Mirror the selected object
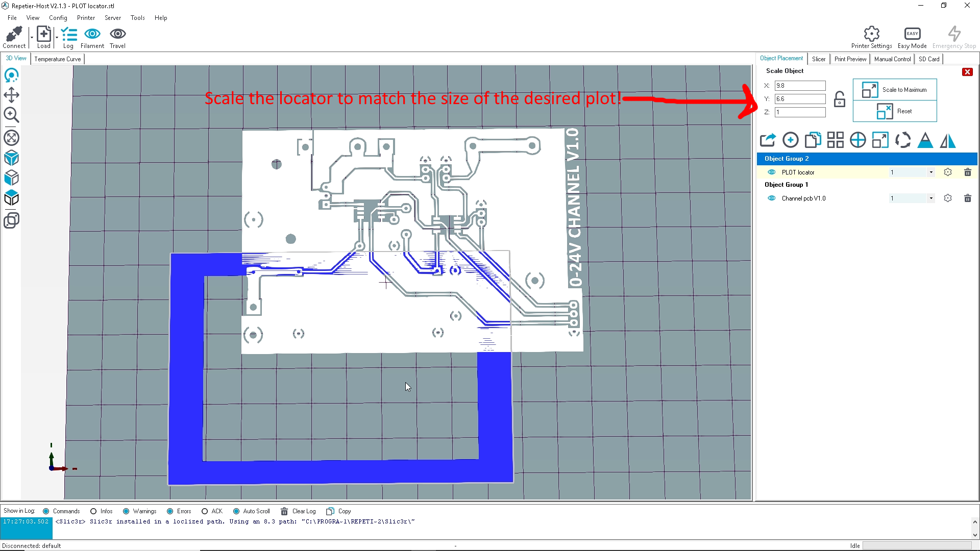This screenshot has height=551, width=980. 947,140
